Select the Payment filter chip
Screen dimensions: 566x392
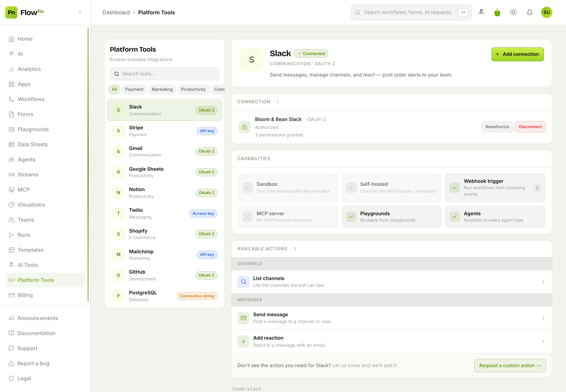(134, 89)
